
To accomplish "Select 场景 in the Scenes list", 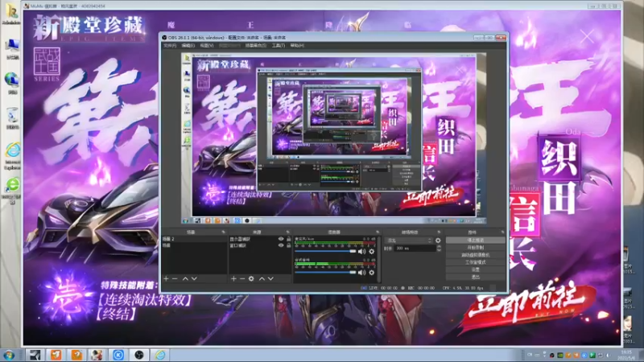I will tap(194, 245).
